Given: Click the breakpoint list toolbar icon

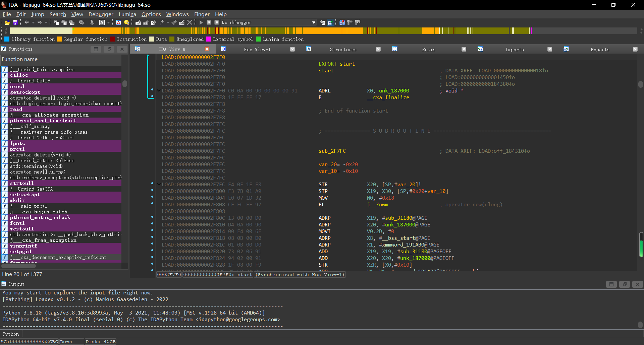Looking at the screenshot, I should pos(342,22).
